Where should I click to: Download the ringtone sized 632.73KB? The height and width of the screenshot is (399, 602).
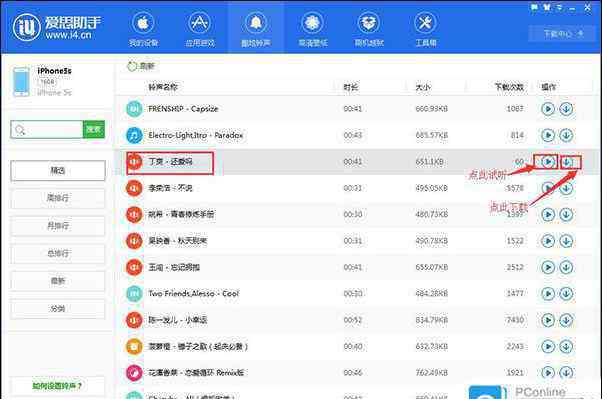566,346
